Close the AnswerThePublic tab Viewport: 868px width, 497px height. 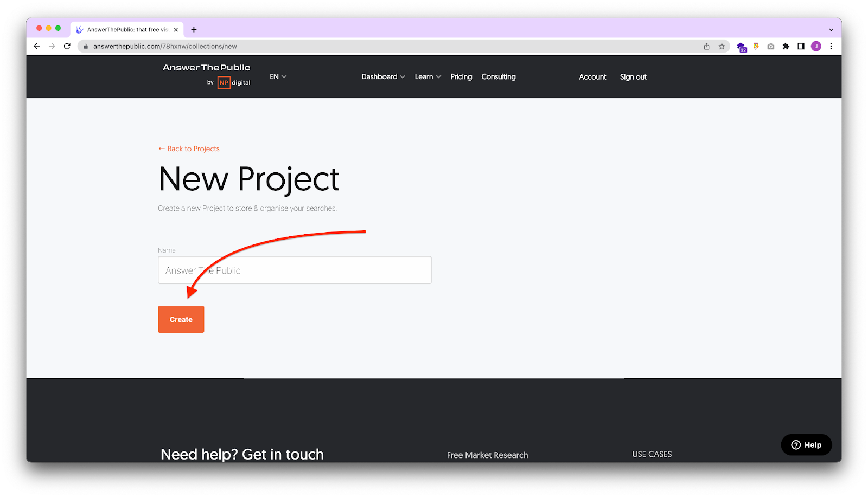[x=176, y=30]
